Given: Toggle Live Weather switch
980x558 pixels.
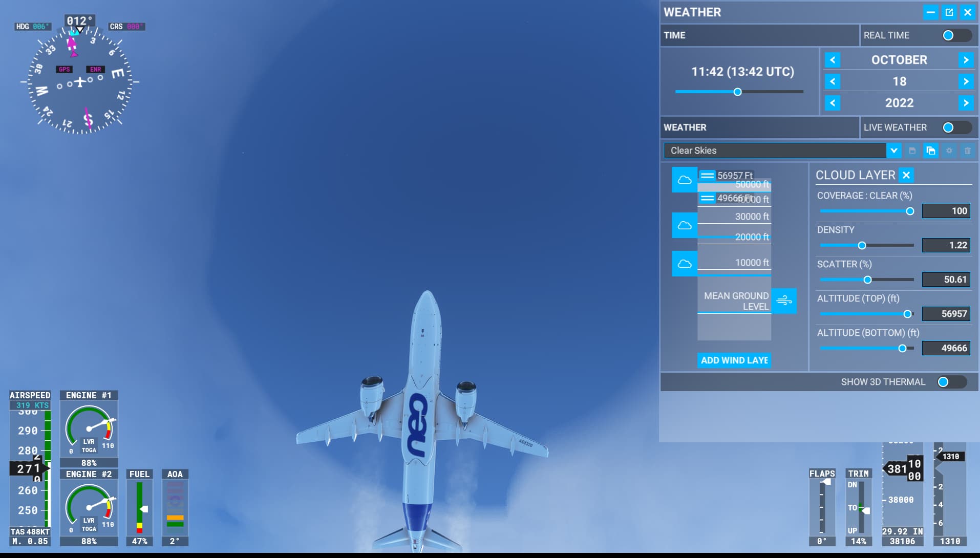Looking at the screenshot, I should [956, 127].
